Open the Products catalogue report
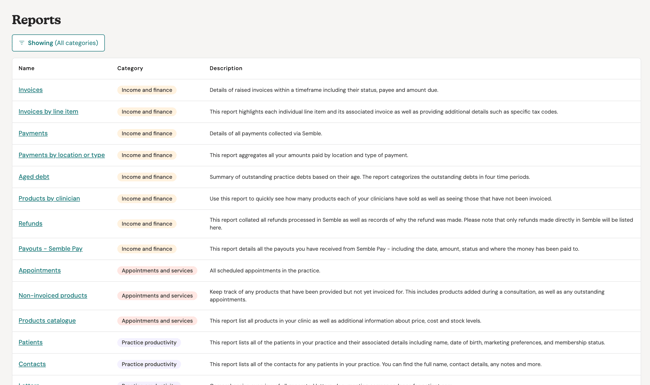This screenshot has height=385, width=650. [47, 321]
